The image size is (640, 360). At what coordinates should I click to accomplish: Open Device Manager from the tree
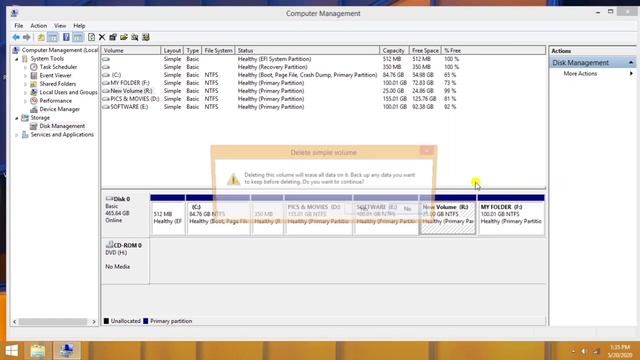(x=60, y=109)
